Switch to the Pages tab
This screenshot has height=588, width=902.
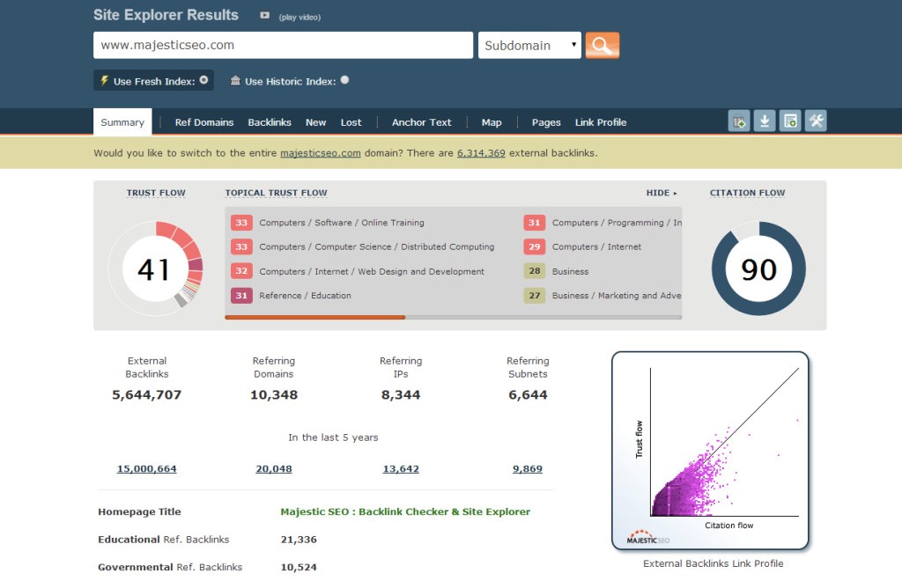(546, 122)
